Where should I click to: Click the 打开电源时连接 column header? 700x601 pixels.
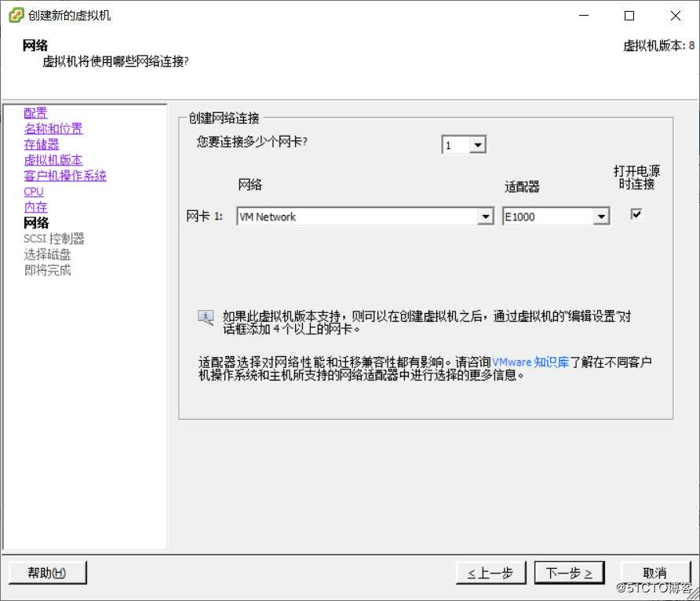pos(636,177)
